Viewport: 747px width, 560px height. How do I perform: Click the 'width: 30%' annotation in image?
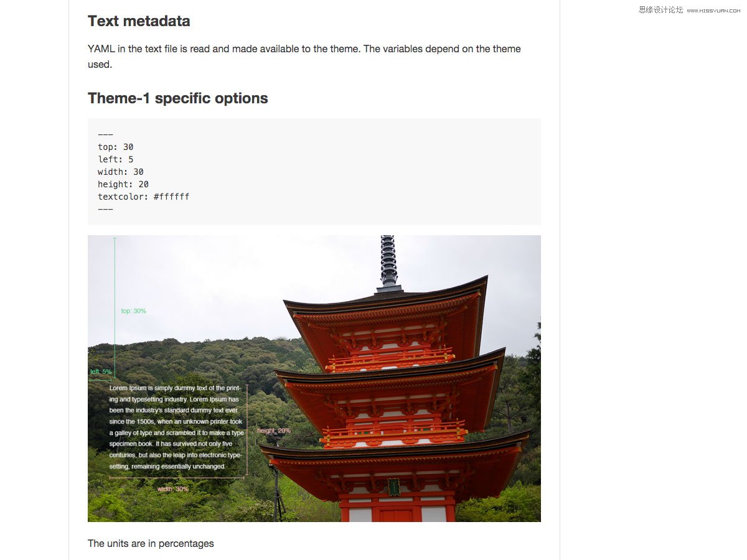click(173, 489)
